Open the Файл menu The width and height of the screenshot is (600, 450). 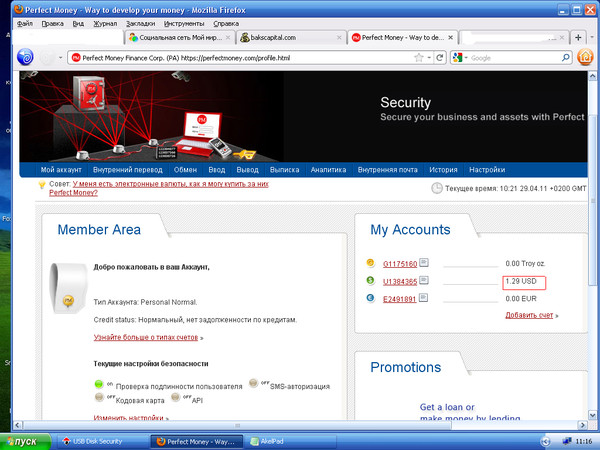click(24, 24)
